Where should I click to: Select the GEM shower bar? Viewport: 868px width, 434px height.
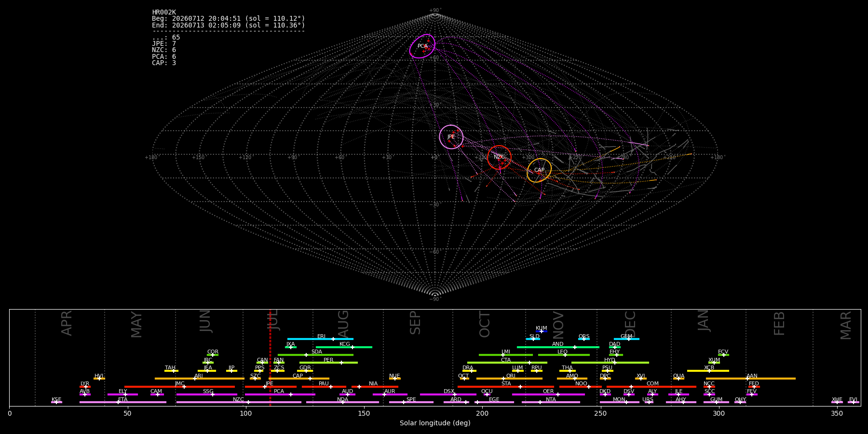[626, 339]
